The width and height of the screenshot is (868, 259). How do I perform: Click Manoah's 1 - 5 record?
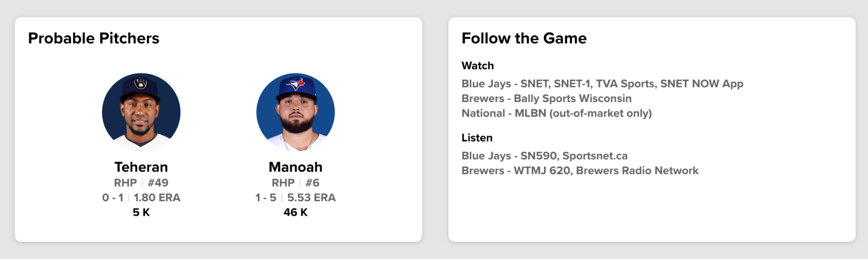coord(266,198)
